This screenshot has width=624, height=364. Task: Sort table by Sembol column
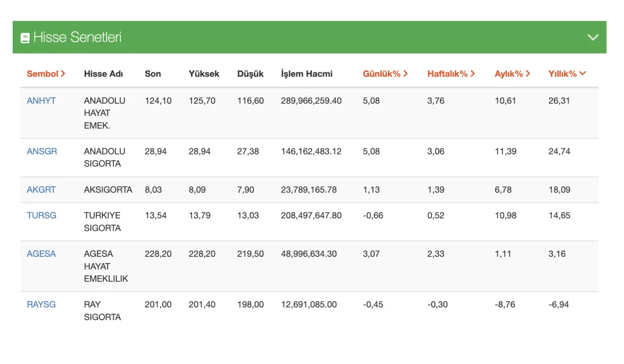pos(46,74)
